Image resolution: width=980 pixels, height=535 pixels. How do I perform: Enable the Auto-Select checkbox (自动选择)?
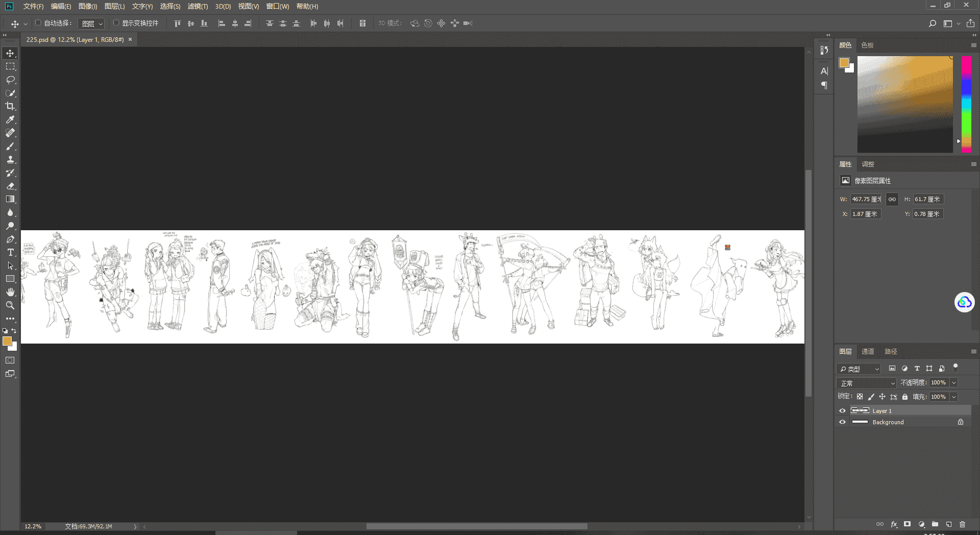[38, 23]
